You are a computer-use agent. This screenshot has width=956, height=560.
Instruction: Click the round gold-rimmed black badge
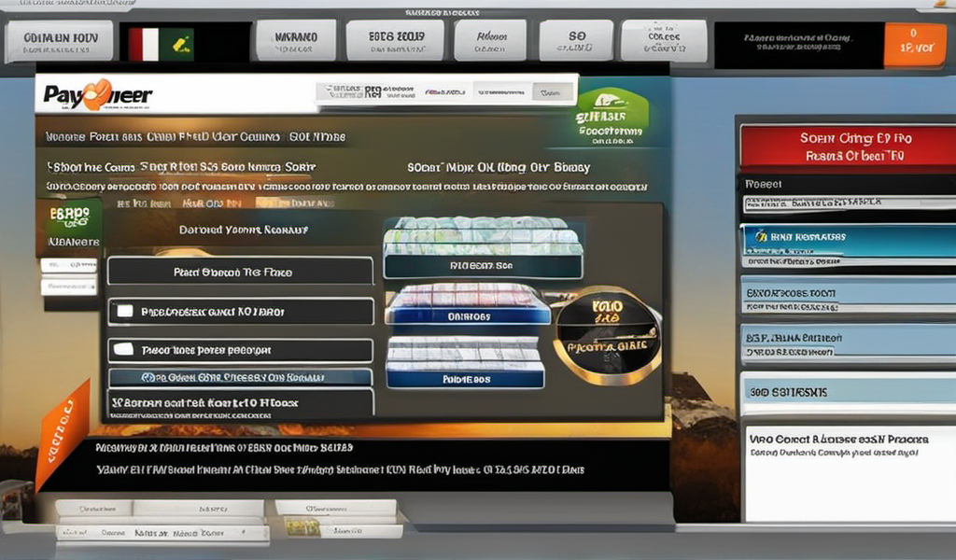point(607,337)
